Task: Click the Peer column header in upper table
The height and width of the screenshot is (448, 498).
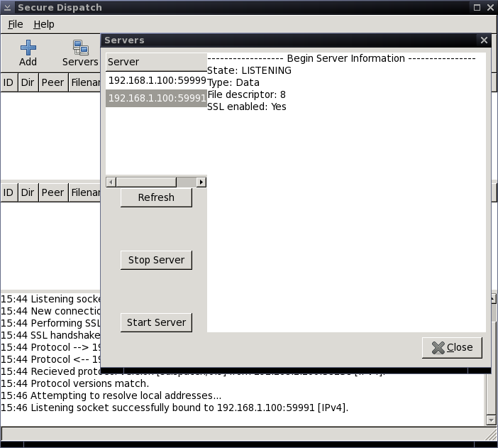Action: pyautogui.click(x=52, y=82)
